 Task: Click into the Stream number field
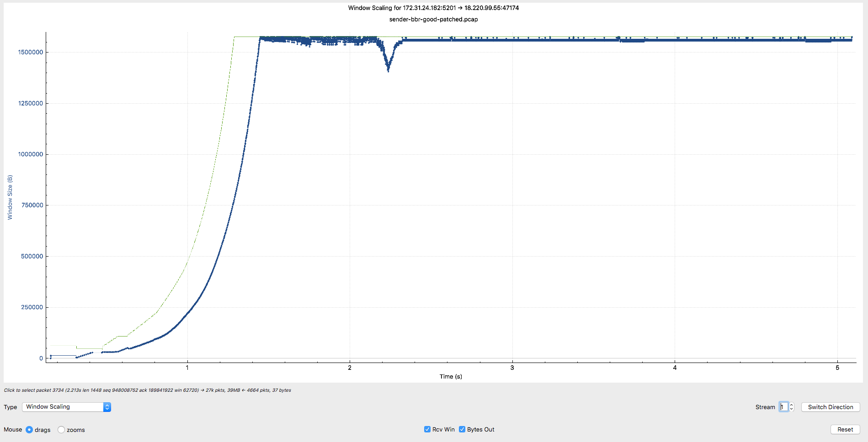tap(783, 407)
